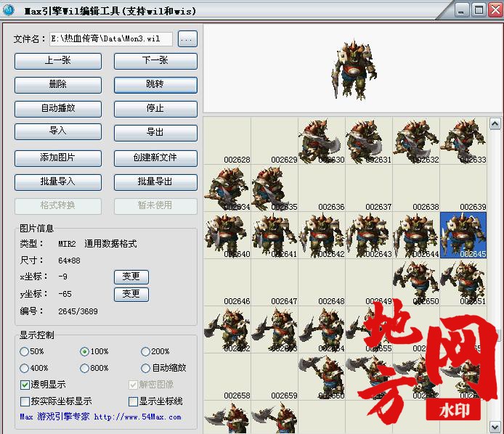Click the 上一张 previous image button
The image size is (504, 434).
point(58,61)
